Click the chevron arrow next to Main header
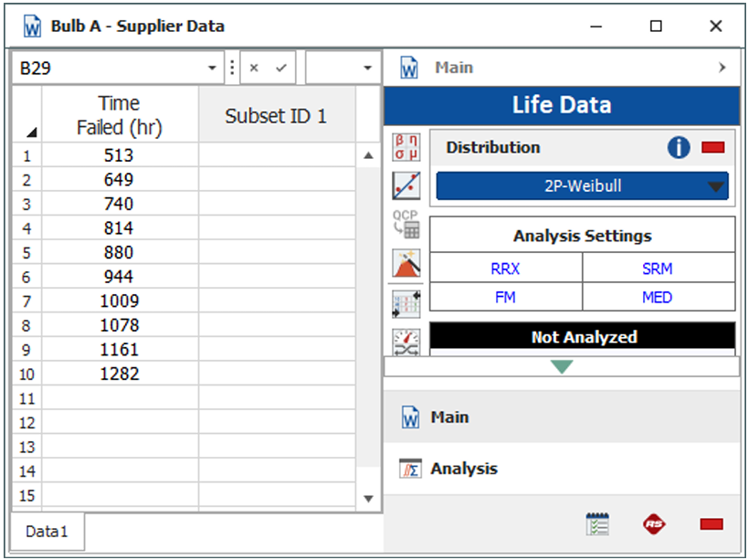748x560 pixels. tap(722, 68)
